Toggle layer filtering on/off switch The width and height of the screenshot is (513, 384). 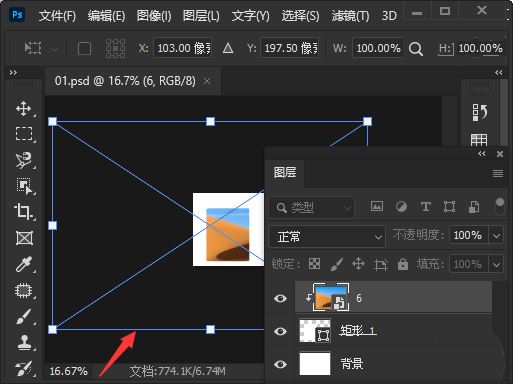500,207
